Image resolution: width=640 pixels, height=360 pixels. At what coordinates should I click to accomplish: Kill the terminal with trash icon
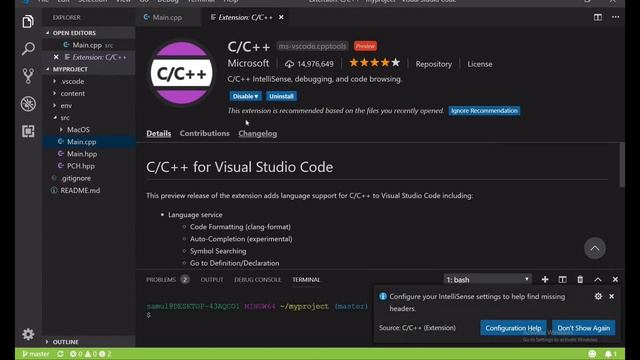(580, 280)
